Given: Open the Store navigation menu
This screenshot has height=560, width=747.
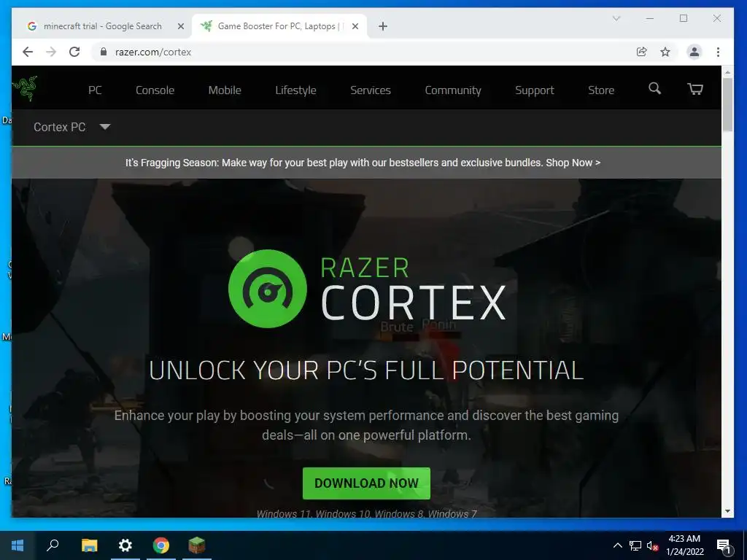Looking at the screenshot, I should [x=601, y=90].
